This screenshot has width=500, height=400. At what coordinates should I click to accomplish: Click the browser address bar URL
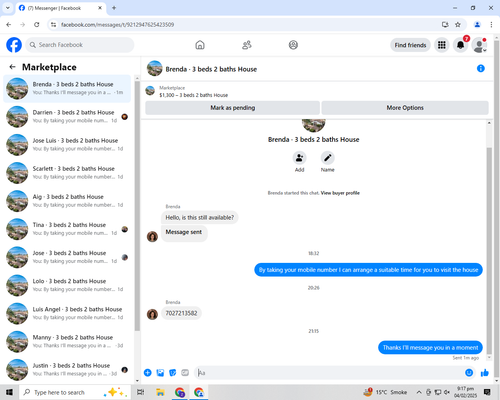[x=117, y=25]
